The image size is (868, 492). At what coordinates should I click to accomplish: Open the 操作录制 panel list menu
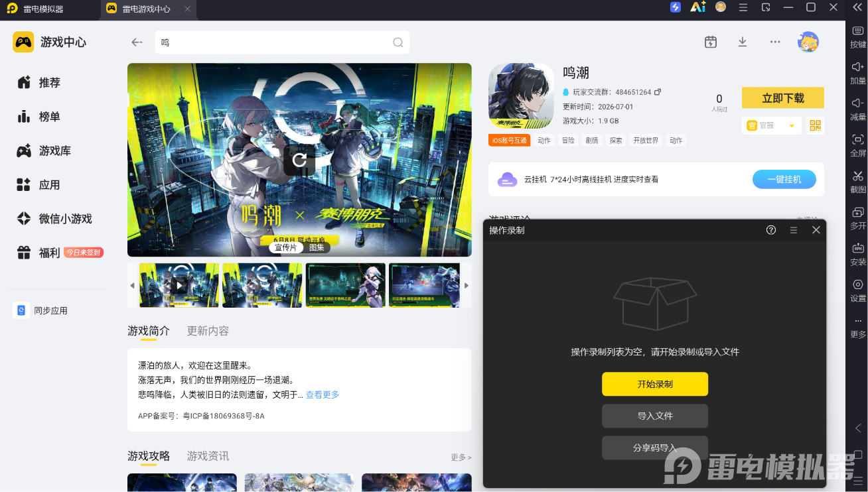[794, 230]
